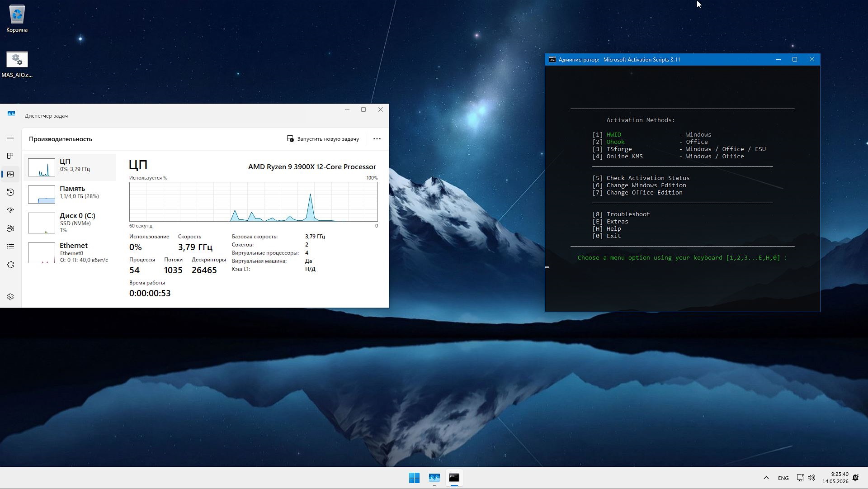This screenshot has height=489, width=868.
Task: Click the TSforge option line in console
Action: (679, 149)
